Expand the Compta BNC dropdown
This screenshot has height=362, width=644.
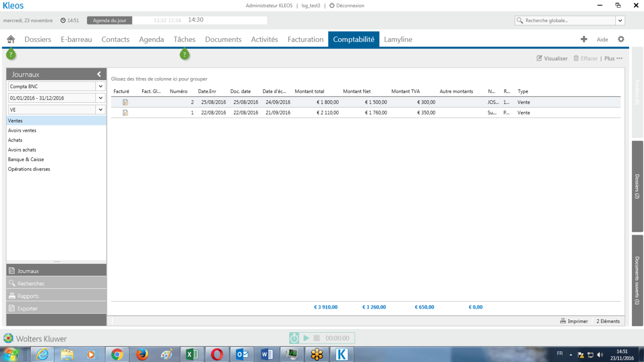tap(100, 87)
